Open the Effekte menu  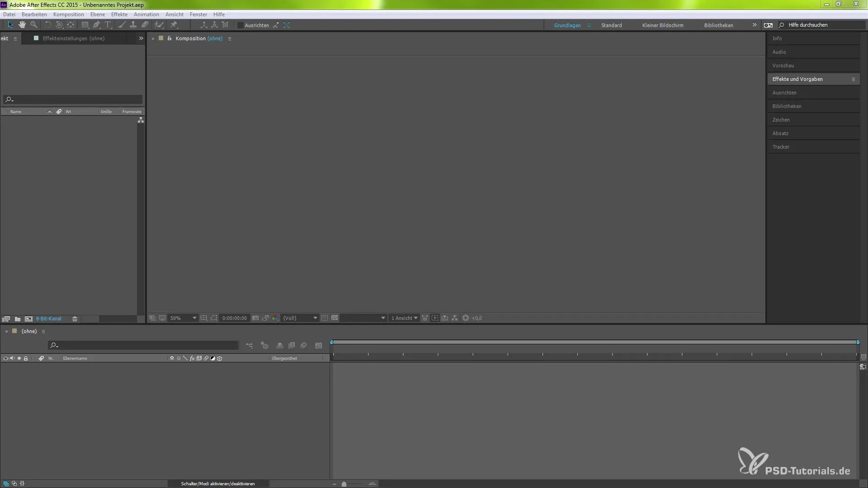point(119,14)
